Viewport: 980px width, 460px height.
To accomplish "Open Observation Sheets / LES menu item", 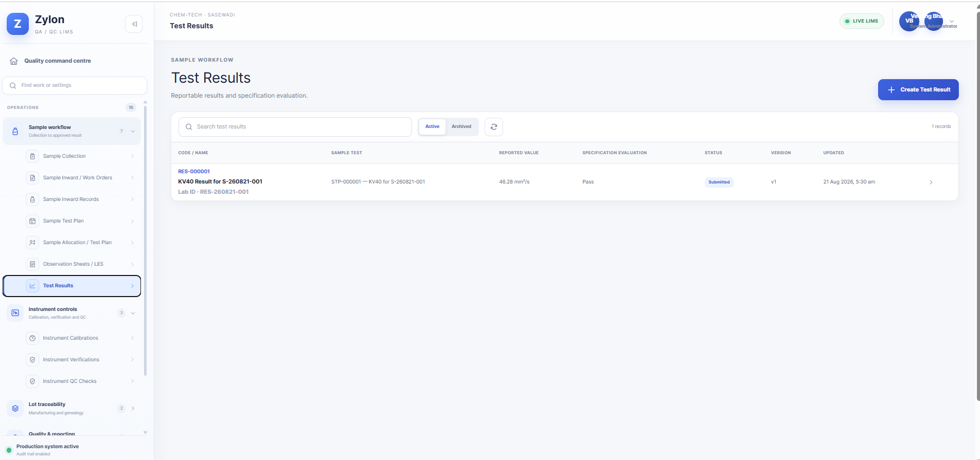I will click(x=72, y=264).
